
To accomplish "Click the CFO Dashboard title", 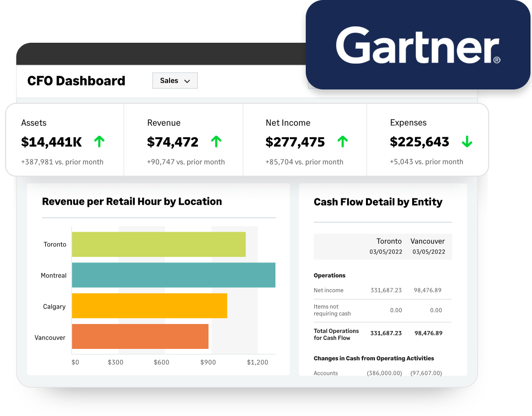I will [76, 81].
